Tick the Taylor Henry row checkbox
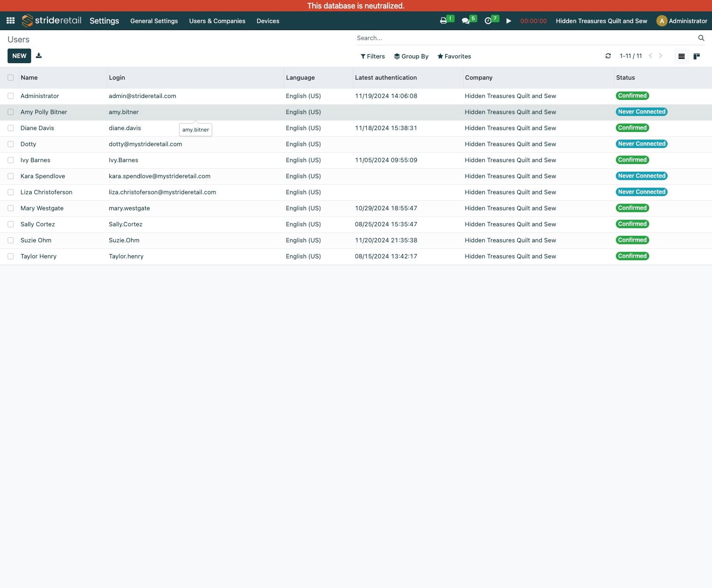712x588 pixels. 10,257
